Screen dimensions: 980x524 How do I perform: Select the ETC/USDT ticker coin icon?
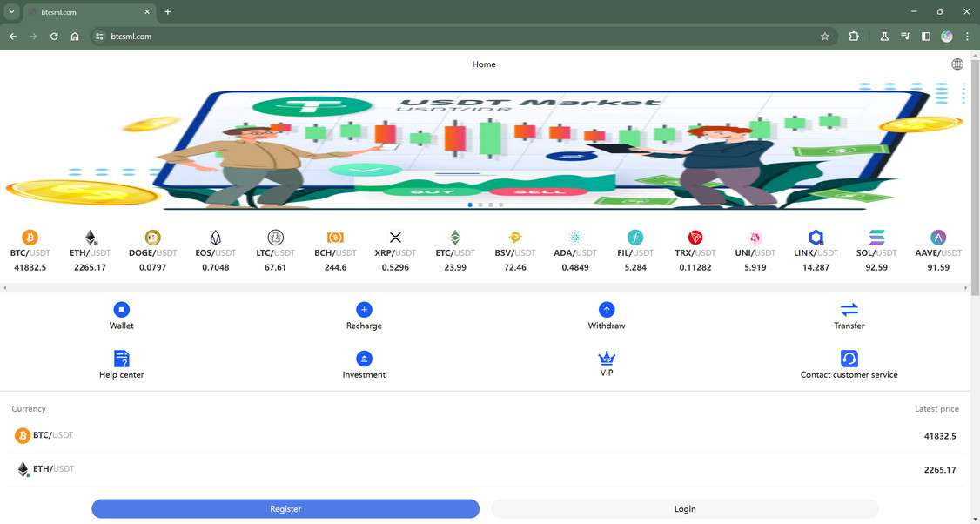tap(455, 238)
